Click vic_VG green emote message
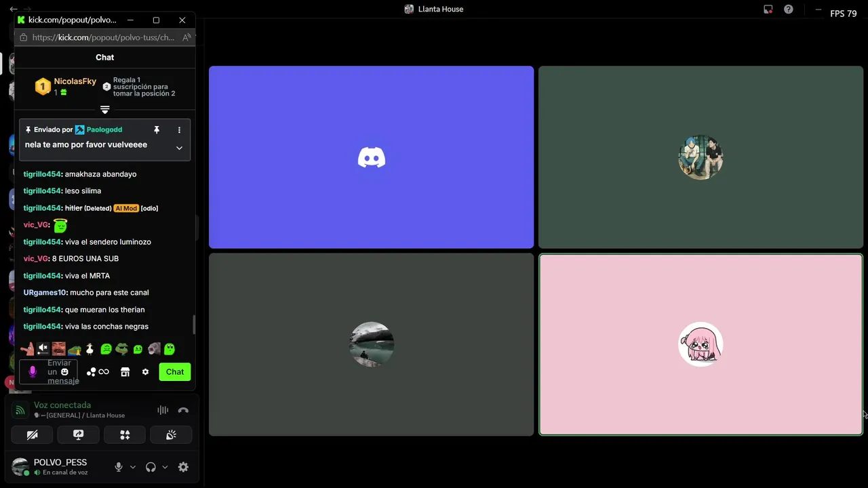Screen dimensions: 868x488 (x=60, y=225)
